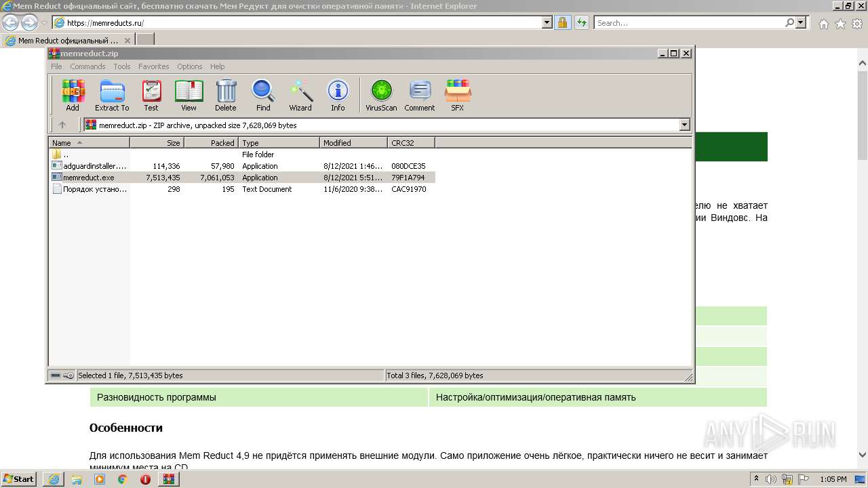Image resolution: width=868 pixels, height=488 pixels.
Task: Click the Windows Start button
Action: coord(19,479)
